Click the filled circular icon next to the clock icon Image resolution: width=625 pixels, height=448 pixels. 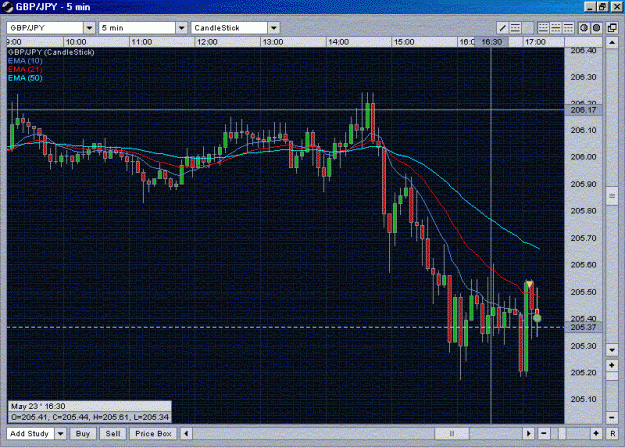[597, 28]
